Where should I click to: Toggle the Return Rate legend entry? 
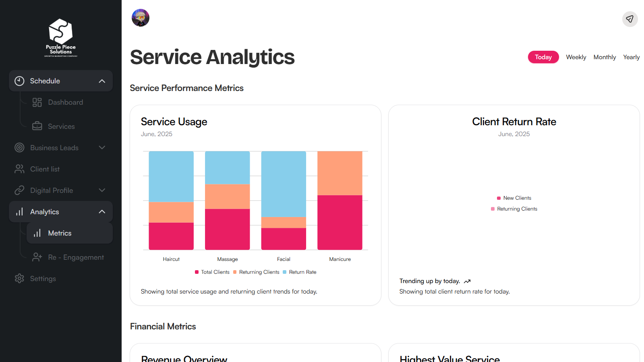[300, 272]
